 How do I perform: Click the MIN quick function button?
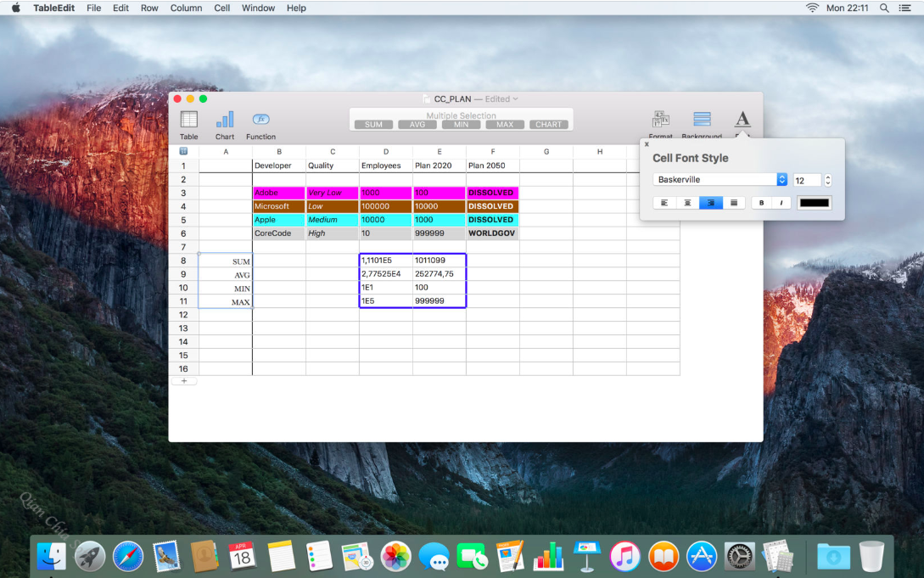pos(461,124)
